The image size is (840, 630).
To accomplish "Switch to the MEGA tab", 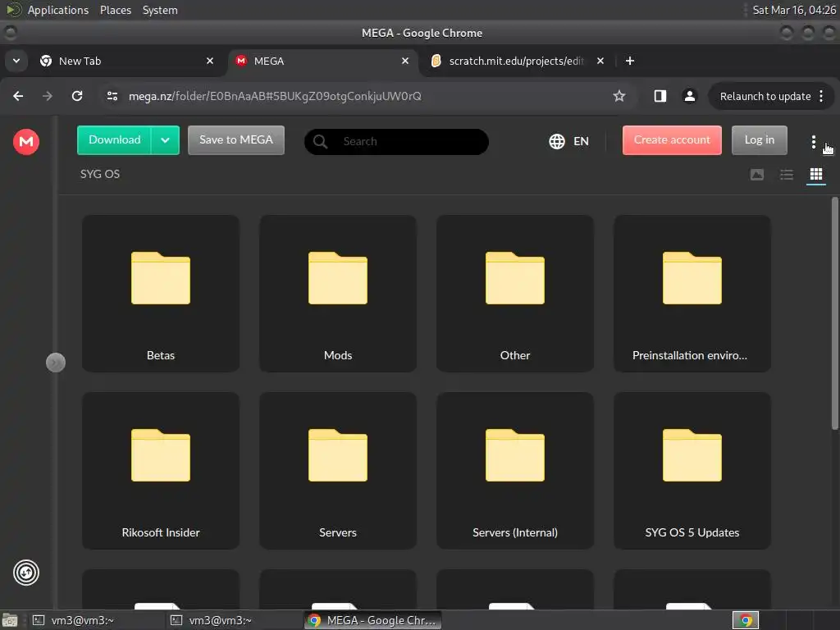I will (323, 61).
